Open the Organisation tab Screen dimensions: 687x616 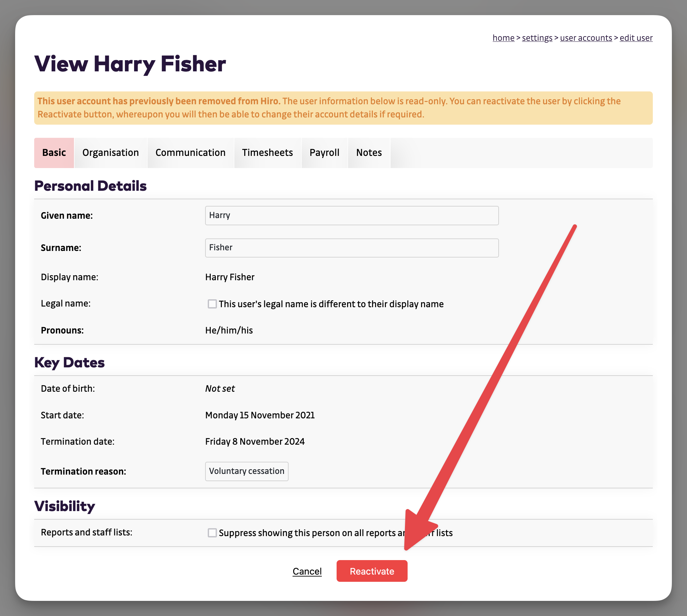coord(110,153)
